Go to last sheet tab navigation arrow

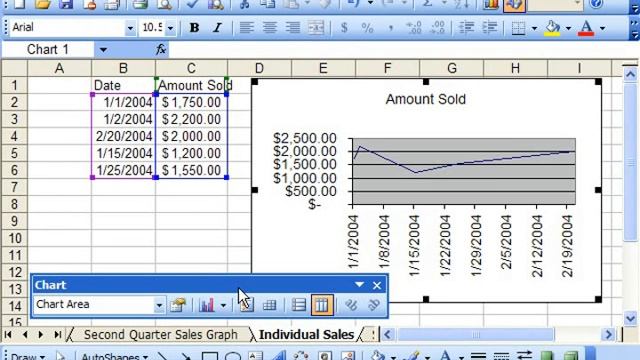[x=58, y=335]
